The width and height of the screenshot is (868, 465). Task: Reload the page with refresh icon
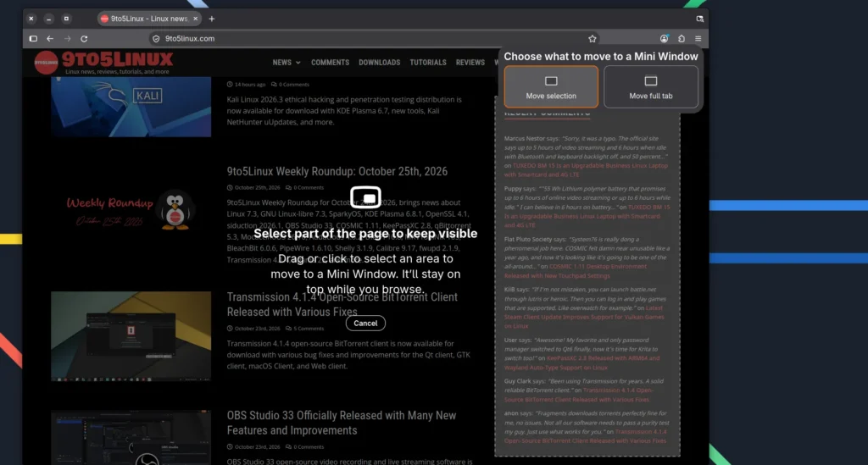coord(84,39)
